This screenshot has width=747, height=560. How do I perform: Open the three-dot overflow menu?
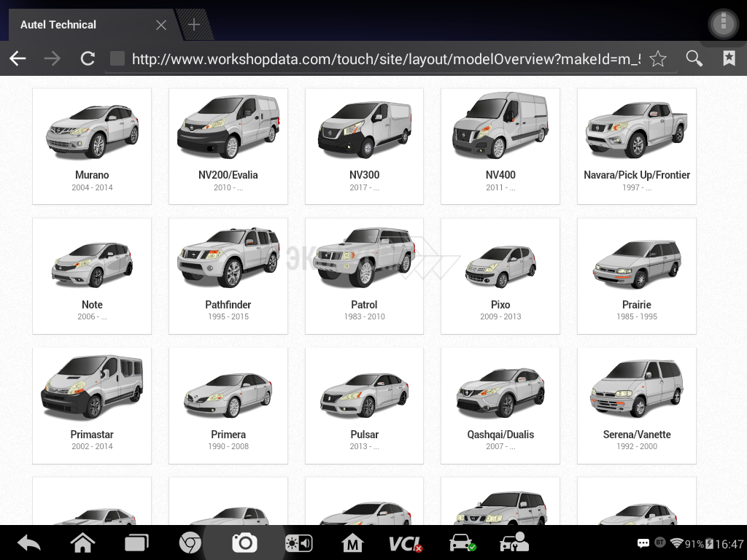tap(723, 23)
